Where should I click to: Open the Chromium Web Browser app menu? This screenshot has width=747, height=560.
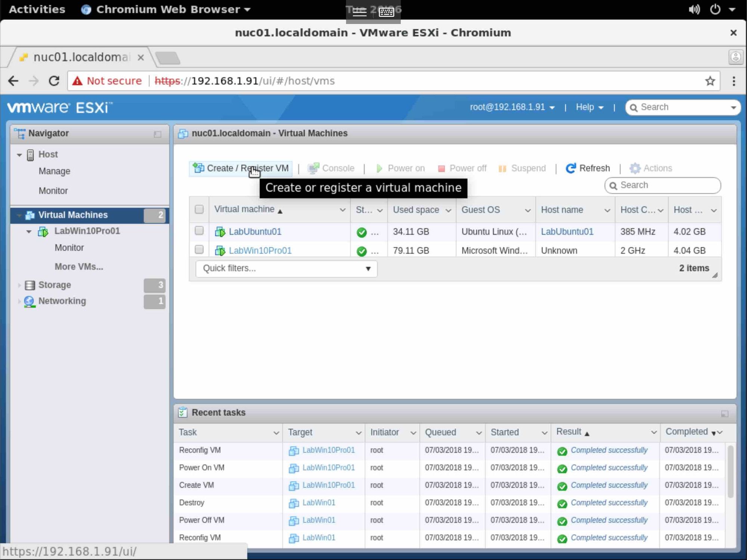[x=166, y=9]
